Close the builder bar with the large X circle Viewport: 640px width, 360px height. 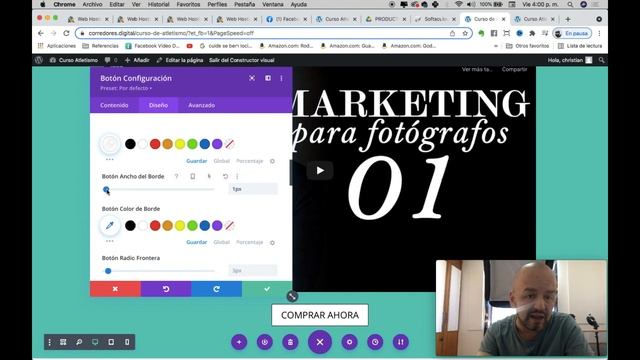coord(320,342)
